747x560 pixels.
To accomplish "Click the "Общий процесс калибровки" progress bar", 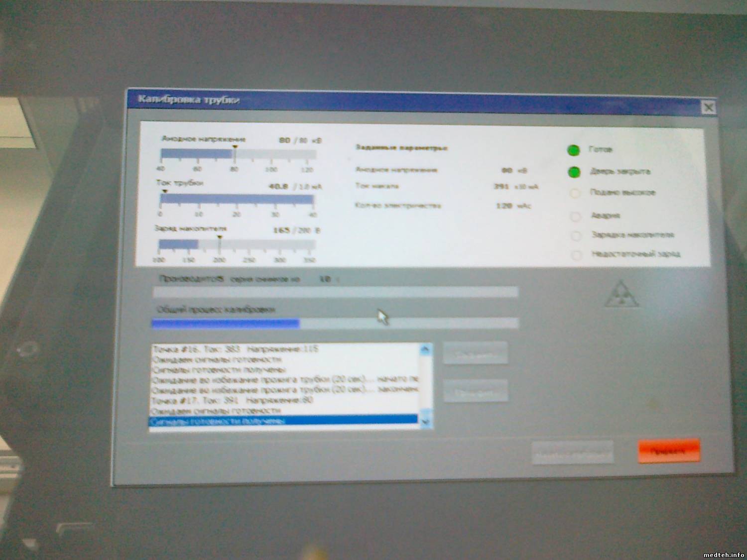I will tap(335, 324).
